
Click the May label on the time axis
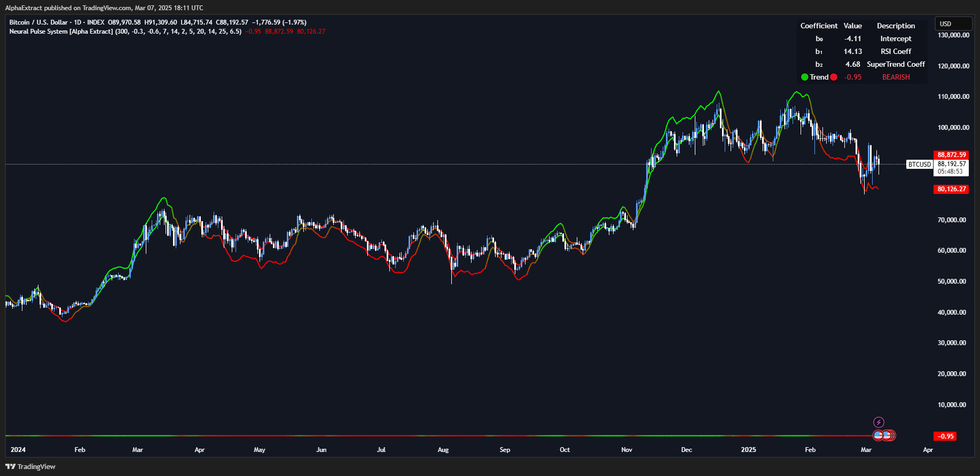click(260, 450)
